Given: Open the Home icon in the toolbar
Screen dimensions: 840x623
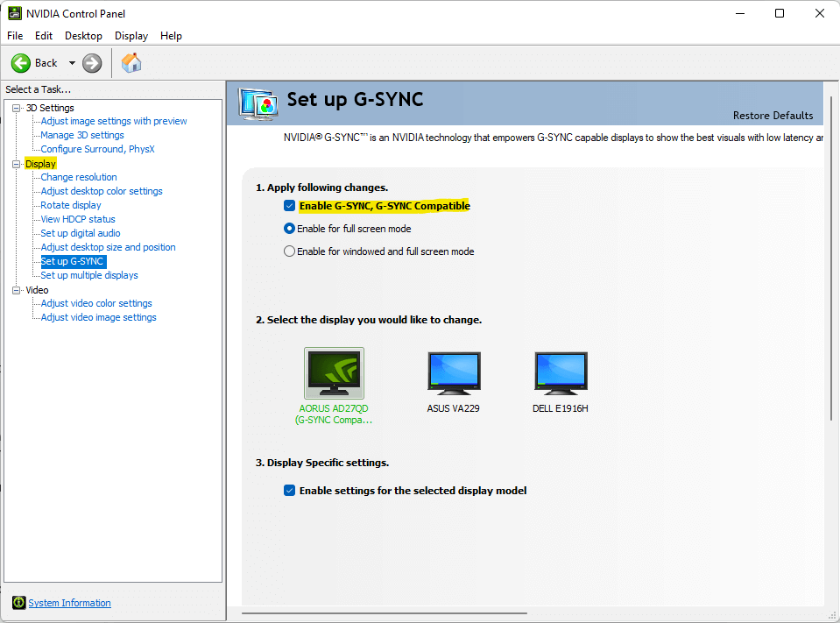Looking at the screenshot, I should (131, 63).
